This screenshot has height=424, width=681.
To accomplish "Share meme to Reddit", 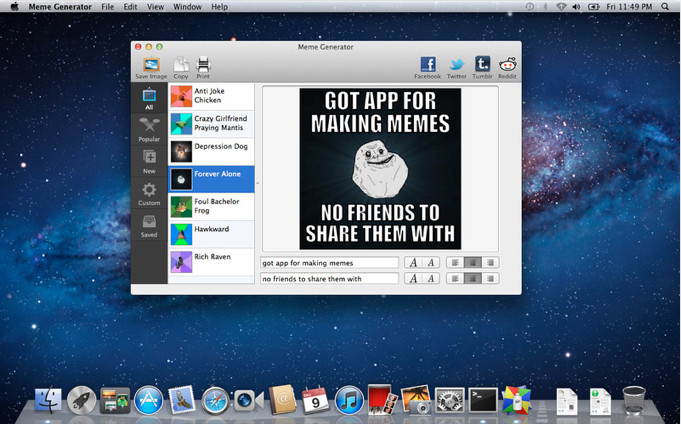I will click(507, 68).
